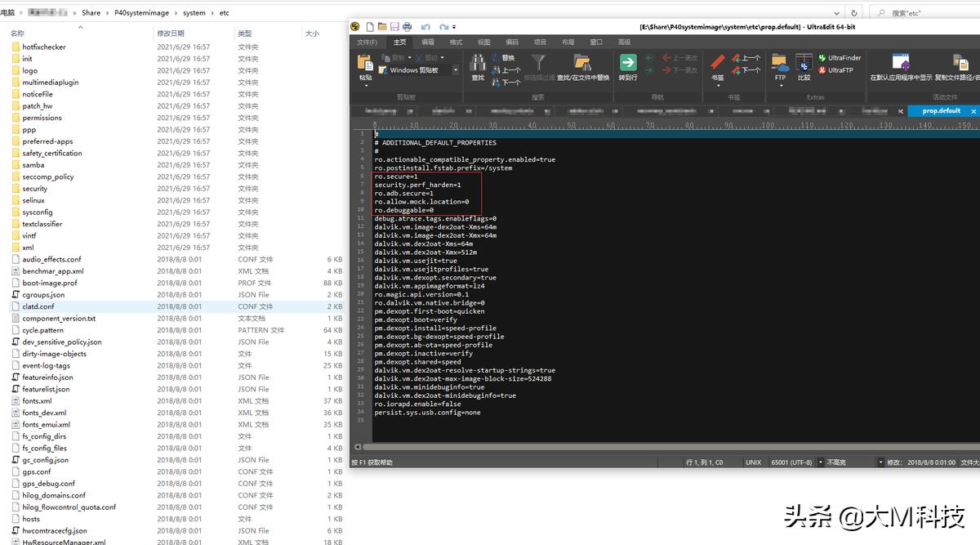Sort files by 修改日期 column header
Image resolution: width=980 pixels, height=545 pixels.
171,34
